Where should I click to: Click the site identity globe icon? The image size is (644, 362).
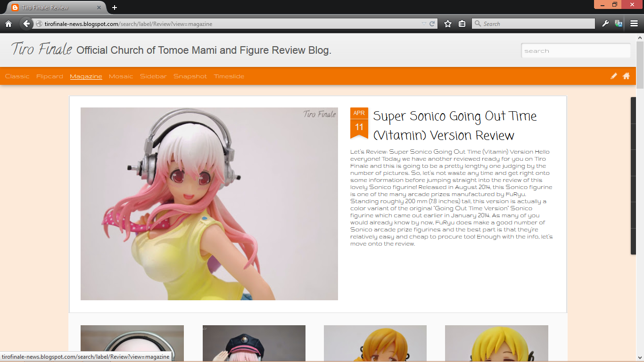pyautogui.click(x=39, y=24)
